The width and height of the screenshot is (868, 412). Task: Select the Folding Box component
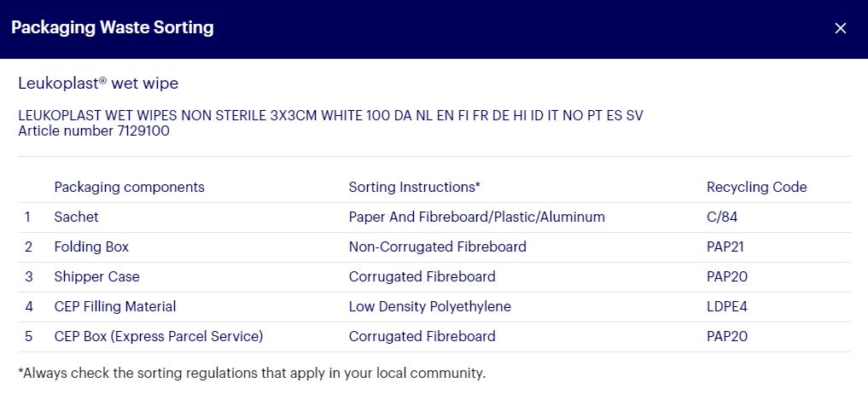(x=91, y=247)
